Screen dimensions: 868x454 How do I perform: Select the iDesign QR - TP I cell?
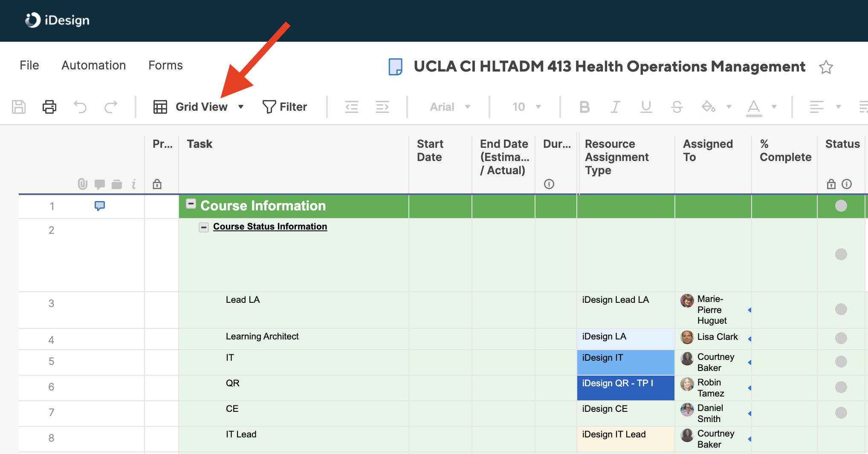pos(625,388)
